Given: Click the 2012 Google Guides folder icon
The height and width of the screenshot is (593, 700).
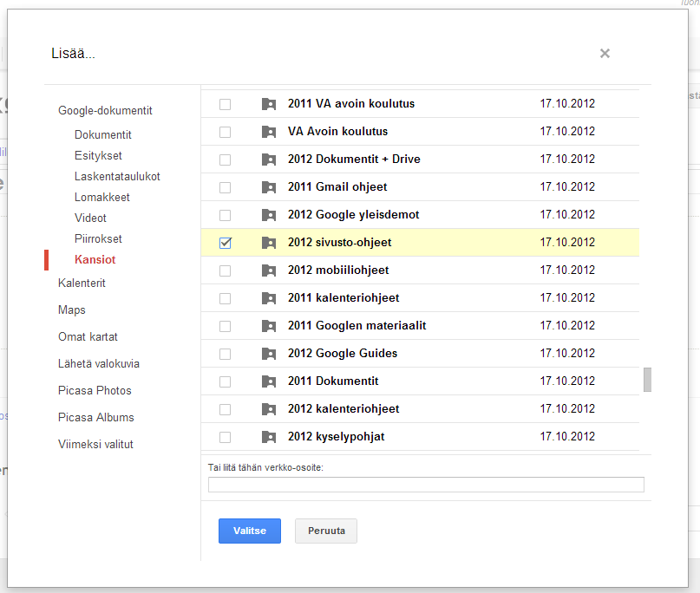Looking at the screenshot, I should 269,354.
